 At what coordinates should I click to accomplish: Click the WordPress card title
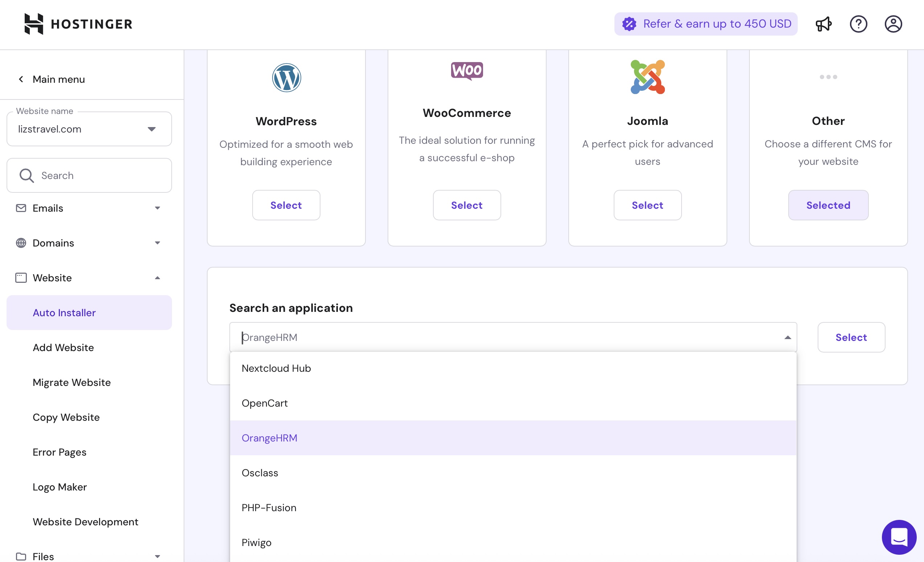[x=286, y=121]
